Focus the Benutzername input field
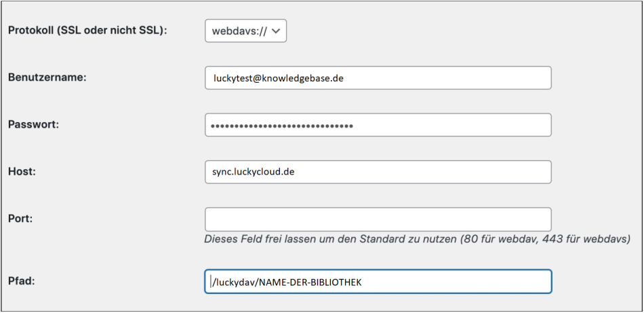This screenshot has height=313, width=644. (378, 77)
